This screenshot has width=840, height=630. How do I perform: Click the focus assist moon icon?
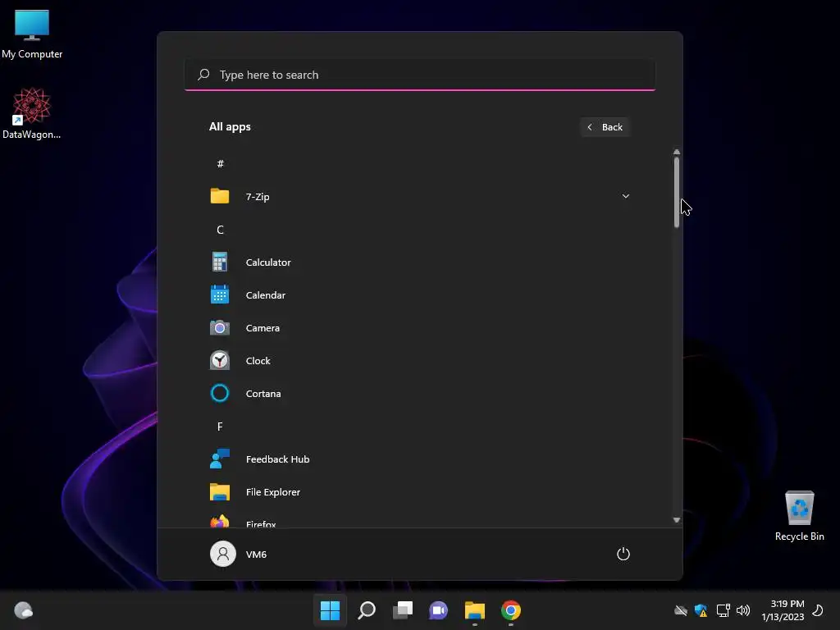818,610
